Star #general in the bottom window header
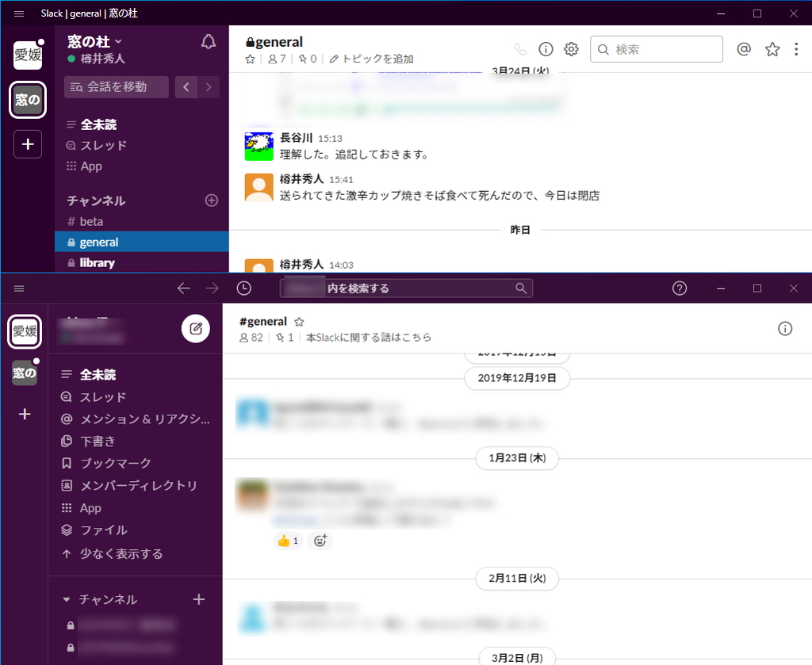Screen dimensions: 812x665 click(299, 321)
